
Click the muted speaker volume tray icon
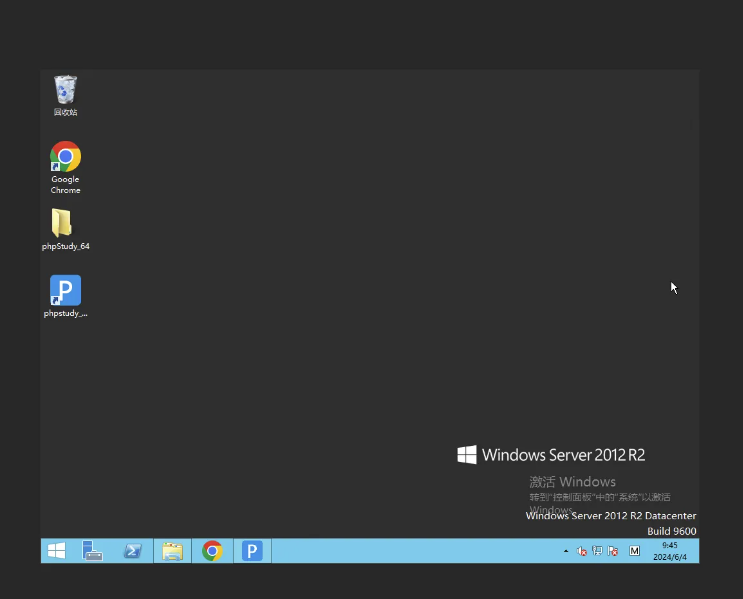tap(582, 551)
